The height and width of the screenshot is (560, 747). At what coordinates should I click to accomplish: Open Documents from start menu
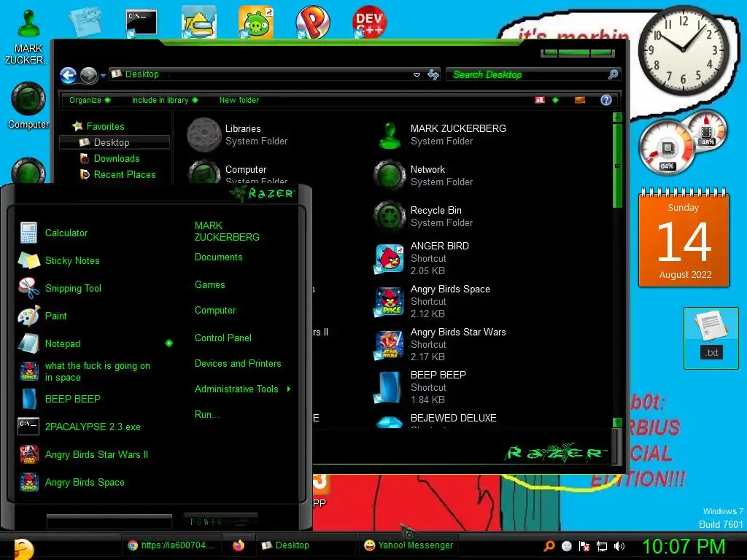[218, 257]
